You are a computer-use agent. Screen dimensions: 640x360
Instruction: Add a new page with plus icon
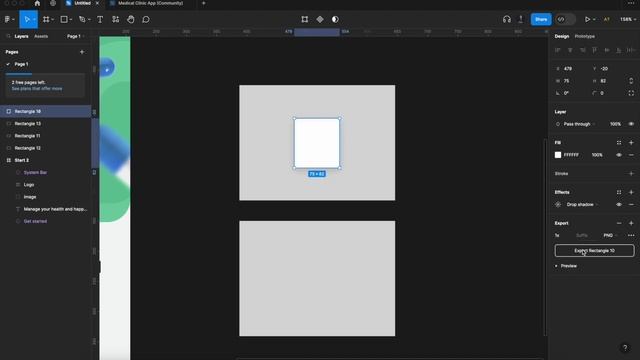click(x=82, y=52)
